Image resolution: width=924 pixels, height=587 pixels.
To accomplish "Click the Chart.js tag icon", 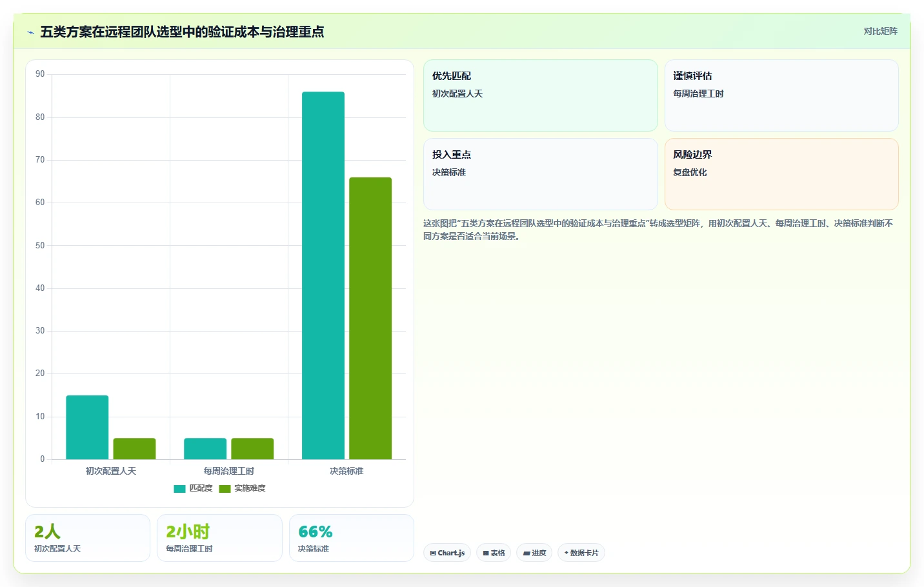I will coord(433,553).
